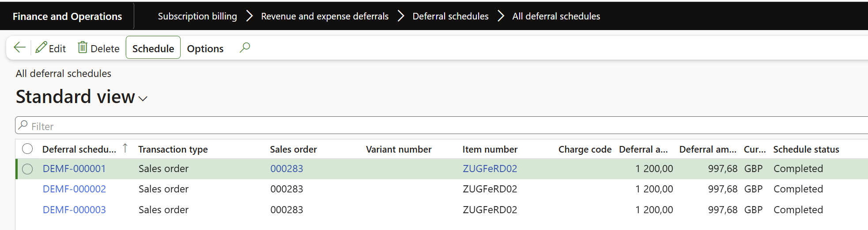This screenshot has height=230, width=868.
Task: Open the Options tab
Action: coord(205,48)
